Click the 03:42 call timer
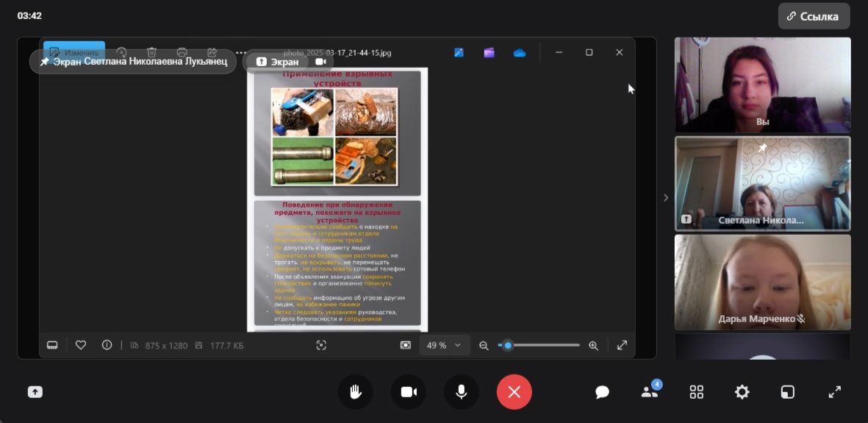Screen dimensions: 868x423 pos(29,16)
